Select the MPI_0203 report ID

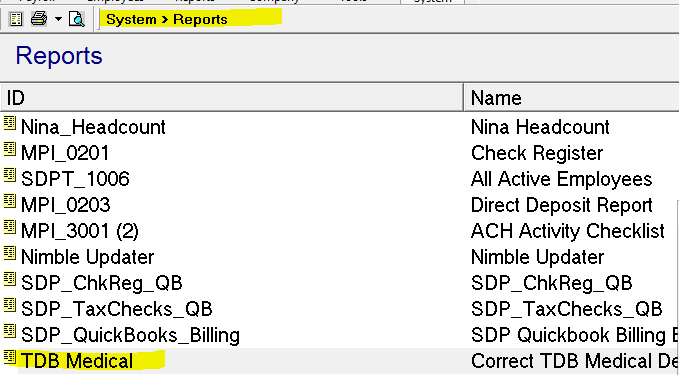coord(65,205)
